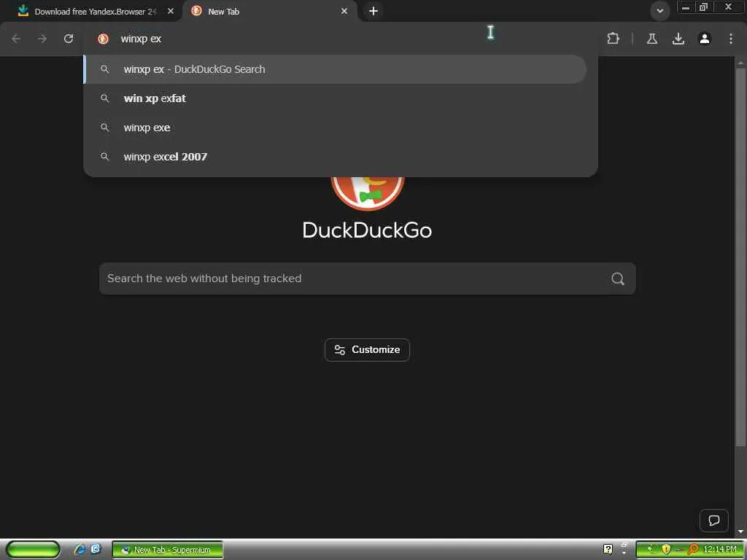Choose 'winxp ex - DuckDuckGo Search' suggestion
This screenshot has width=747, height=560.
coord(335,69)
